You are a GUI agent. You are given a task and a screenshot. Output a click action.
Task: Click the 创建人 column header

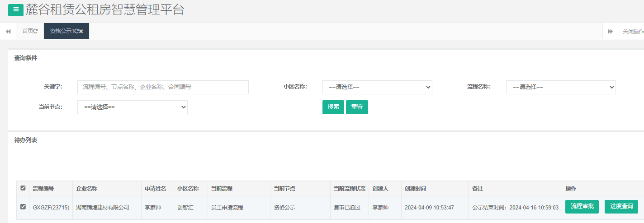coord(380,189)
